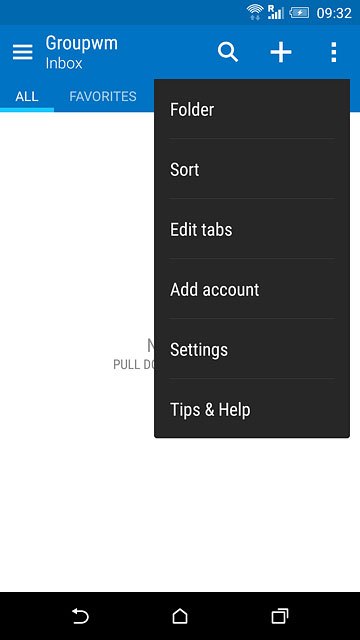This screenshot has width=360, height=640.
Task: Tap the three-dot overflow menu icon
Action: (333, 52)
